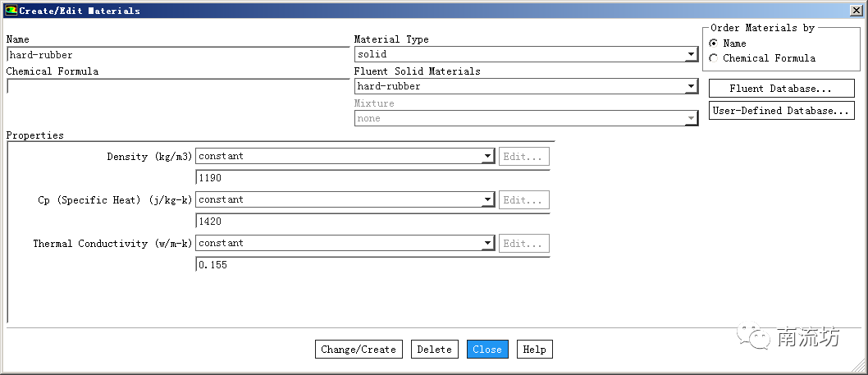Click the Change/Create button
Viewport: 868px width, 375px height.
(359, 350)
